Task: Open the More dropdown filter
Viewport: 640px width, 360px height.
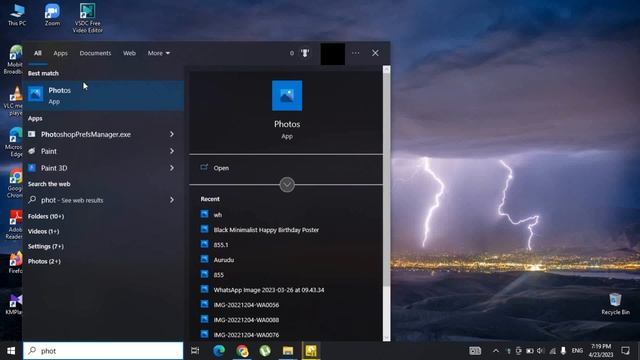Action: [159, 53]
